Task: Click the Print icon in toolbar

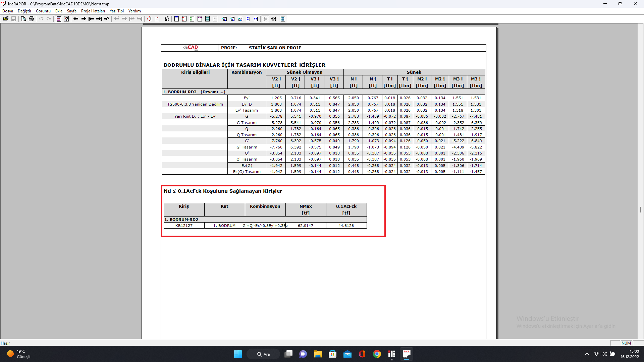Action: [x=31, y=19]
